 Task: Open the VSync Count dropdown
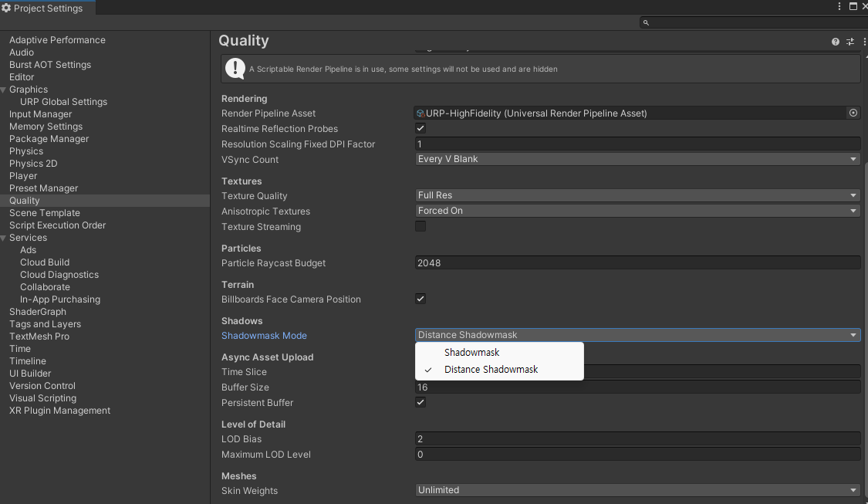pos(638,159)
